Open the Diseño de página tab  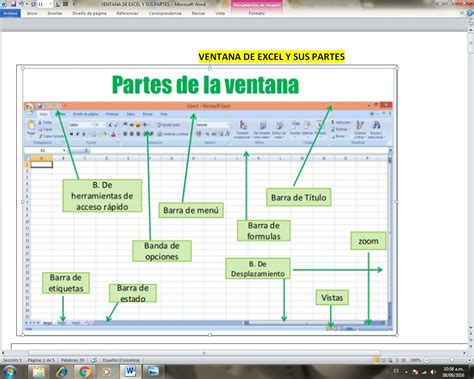(x=89, y=13)
